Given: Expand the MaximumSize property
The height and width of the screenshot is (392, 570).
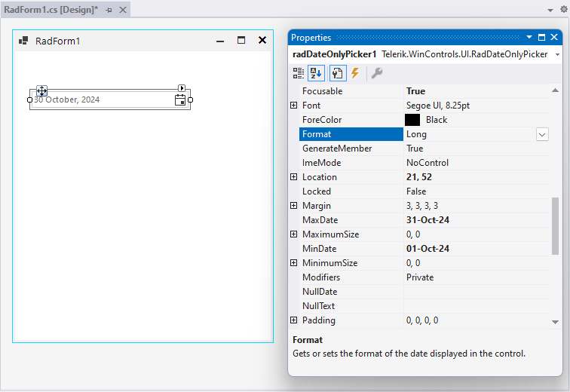Looking at the screenshot, I should [294, 234].
